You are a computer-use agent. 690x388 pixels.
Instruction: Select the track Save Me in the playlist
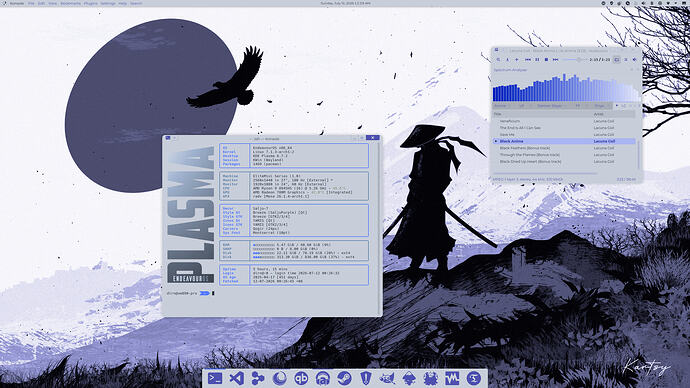tap(564, 135)
